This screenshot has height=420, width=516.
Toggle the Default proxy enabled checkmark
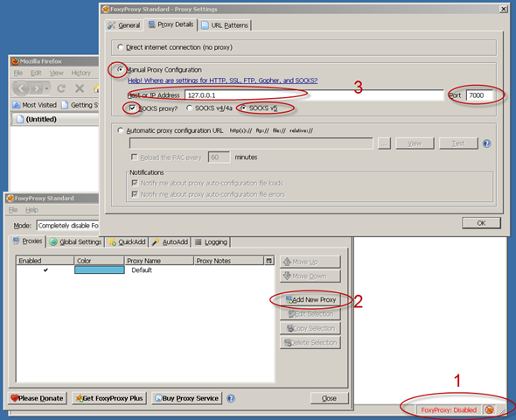point(45,269)
